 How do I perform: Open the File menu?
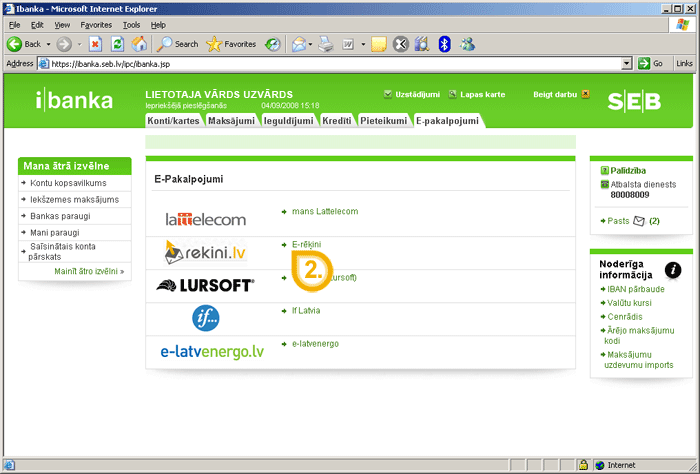coord(14,25)
